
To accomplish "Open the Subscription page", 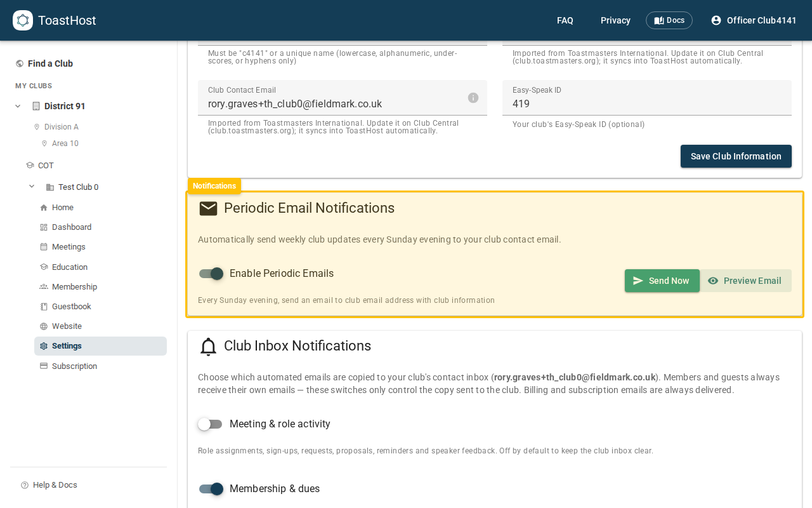I will point(100,366).
